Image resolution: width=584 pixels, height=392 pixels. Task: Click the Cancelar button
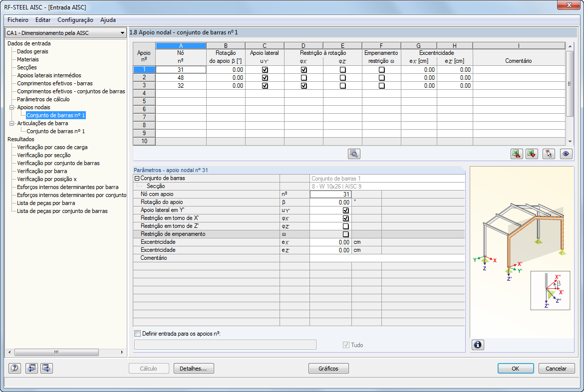pyautogui.click(x=556, y=368)
